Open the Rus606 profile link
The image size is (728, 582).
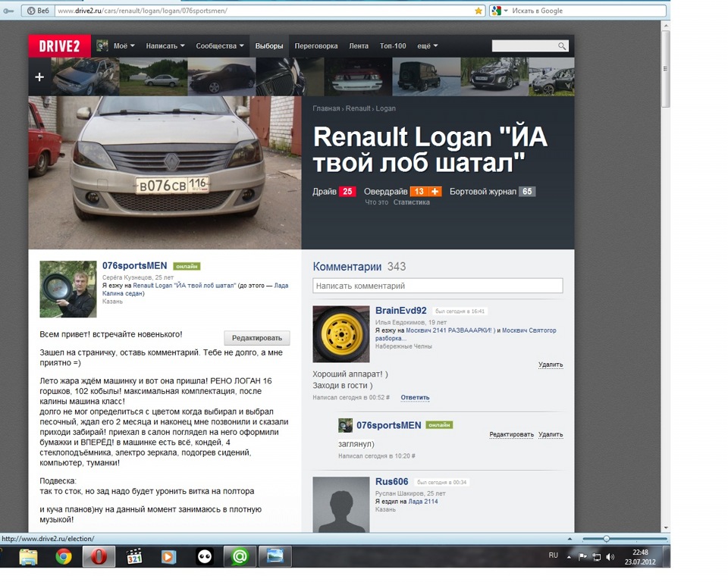(391, 482)
